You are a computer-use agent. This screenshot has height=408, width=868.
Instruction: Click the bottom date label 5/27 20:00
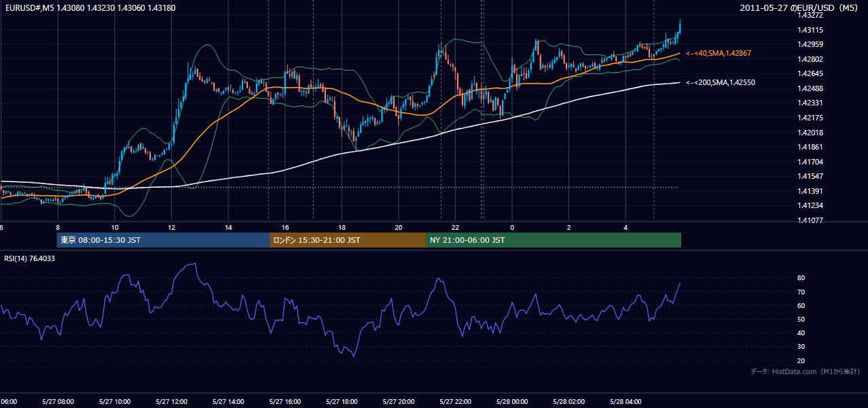pos(397,402)
